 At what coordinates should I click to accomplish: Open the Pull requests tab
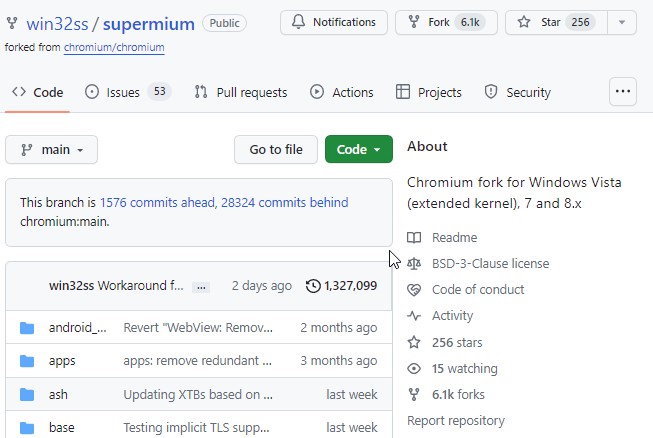pos(241,92)
